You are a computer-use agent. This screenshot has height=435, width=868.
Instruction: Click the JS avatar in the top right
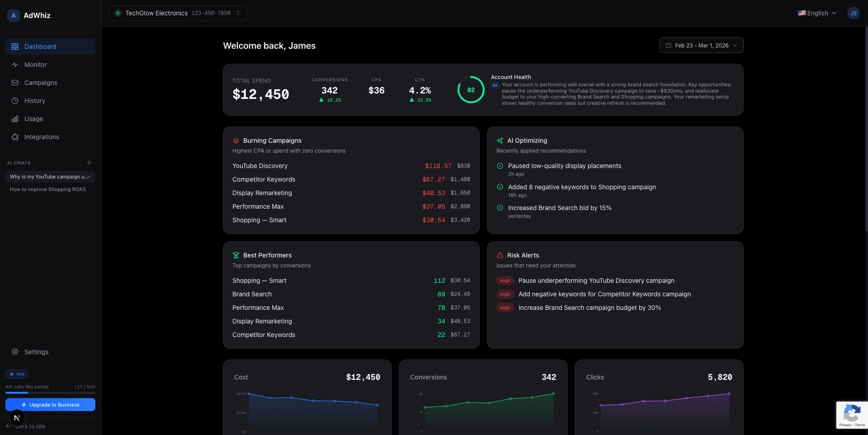(x=853, y=13)
